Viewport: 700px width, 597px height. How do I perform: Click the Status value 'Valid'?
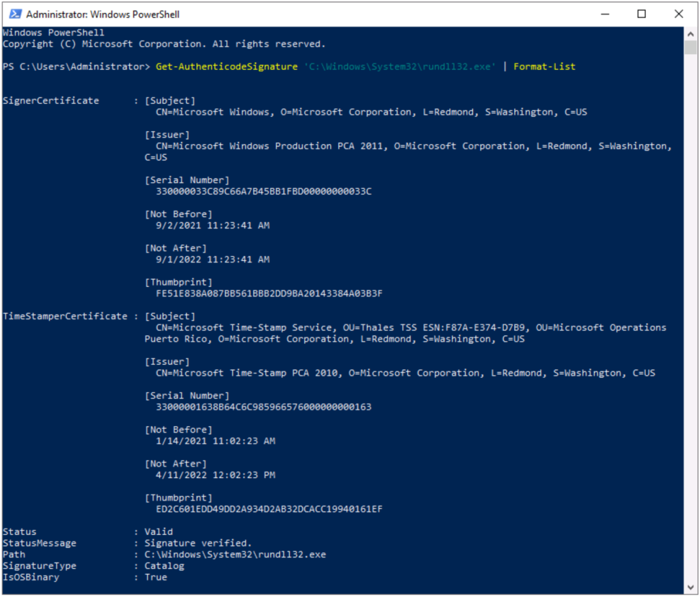point(159,531)
